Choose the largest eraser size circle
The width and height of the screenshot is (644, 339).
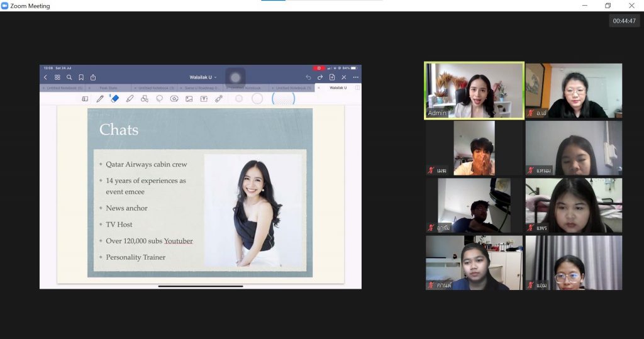point(284,99)
